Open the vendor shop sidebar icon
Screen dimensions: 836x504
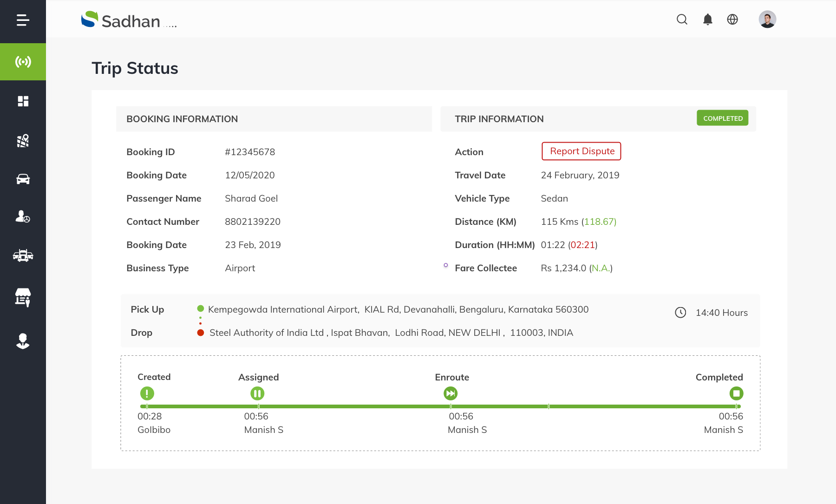click(23, 297)
